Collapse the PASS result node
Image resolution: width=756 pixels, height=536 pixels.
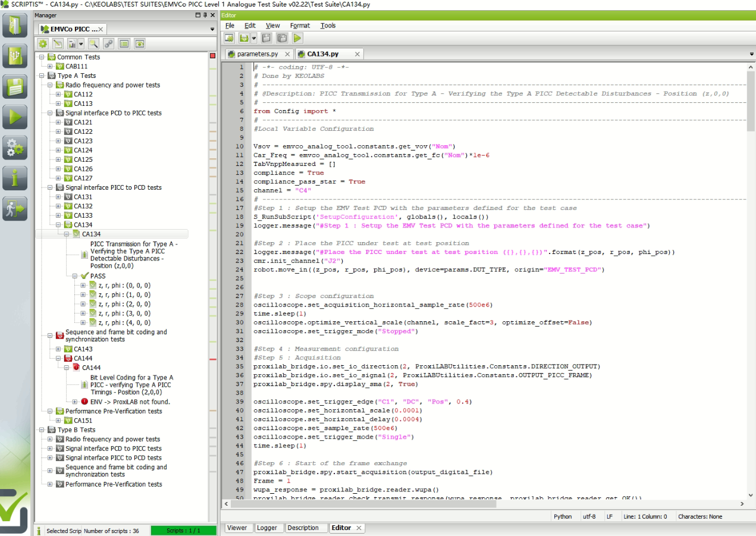[x=75, y=276]
